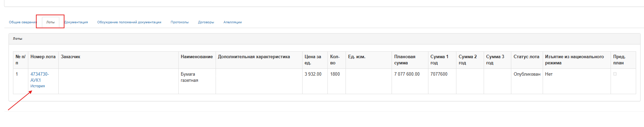Switch to the Апелляции tab
Screen dimensions: 644x127
click(x=233, y=22)
